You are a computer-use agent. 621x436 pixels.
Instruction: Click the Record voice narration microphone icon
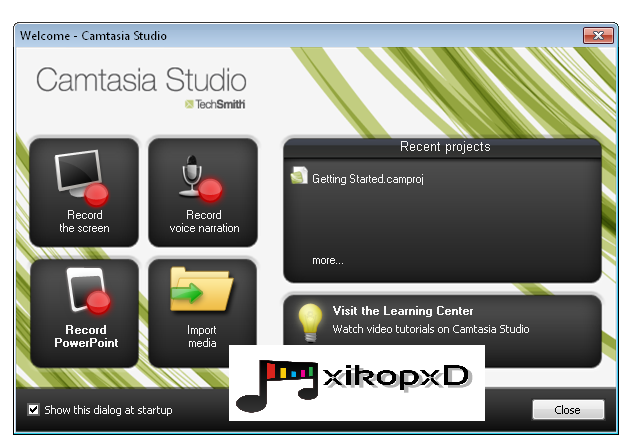(x=200, y=179)
